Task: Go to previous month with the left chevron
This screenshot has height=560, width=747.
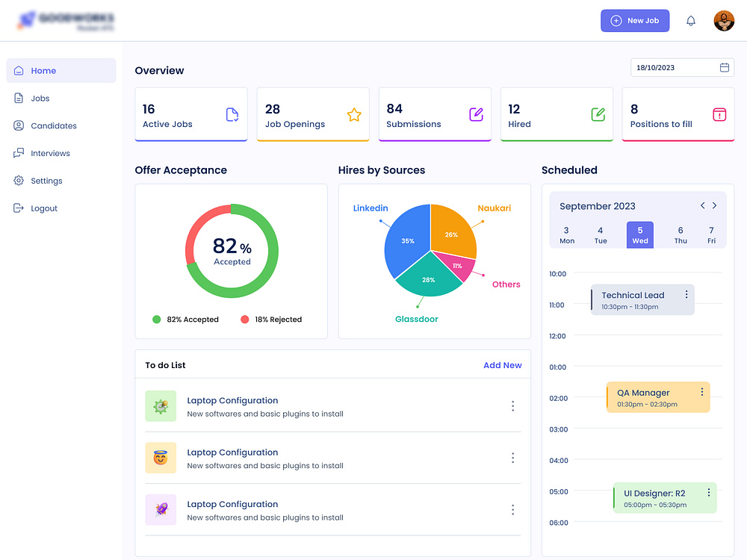Action: pos(702,205)
